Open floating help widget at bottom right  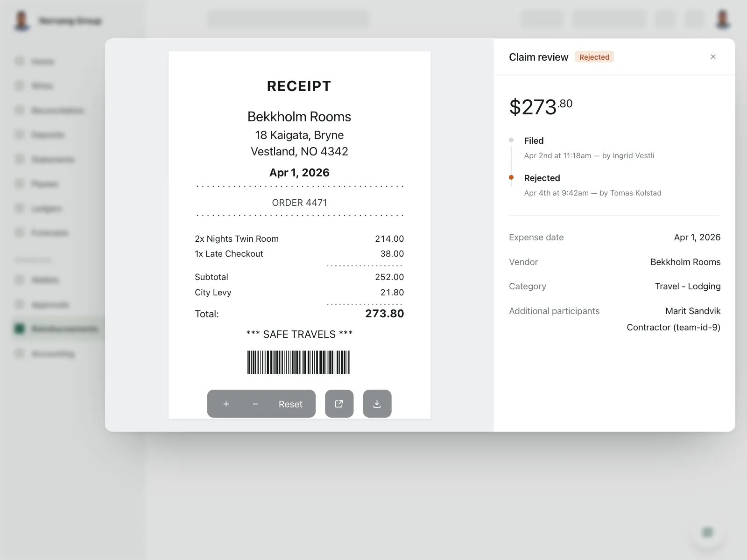(708, 532)
